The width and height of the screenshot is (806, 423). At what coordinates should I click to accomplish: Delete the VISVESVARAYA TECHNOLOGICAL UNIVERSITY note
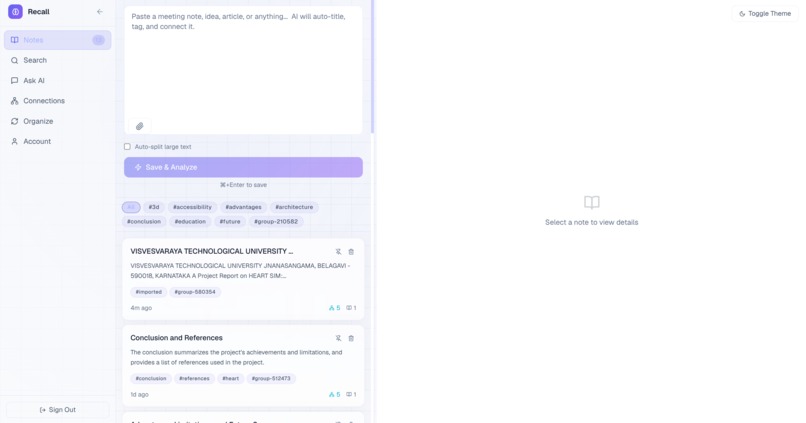(351, 252)
